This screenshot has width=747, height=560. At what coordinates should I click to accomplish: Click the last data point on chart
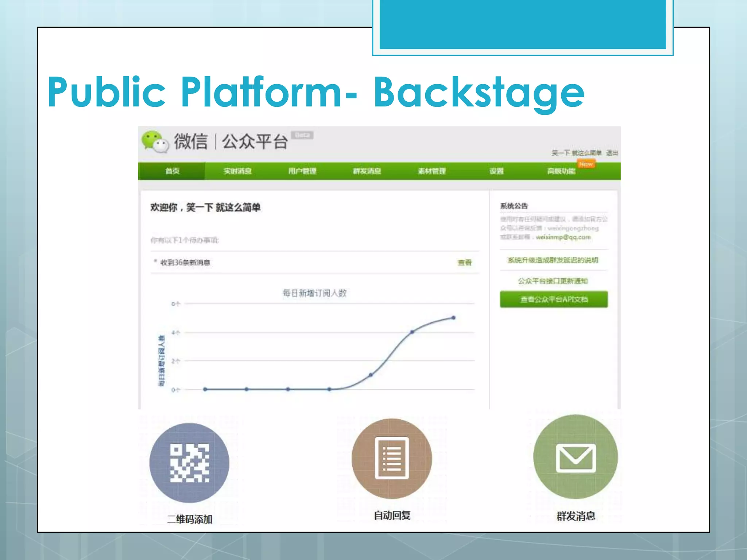(453, 318)
